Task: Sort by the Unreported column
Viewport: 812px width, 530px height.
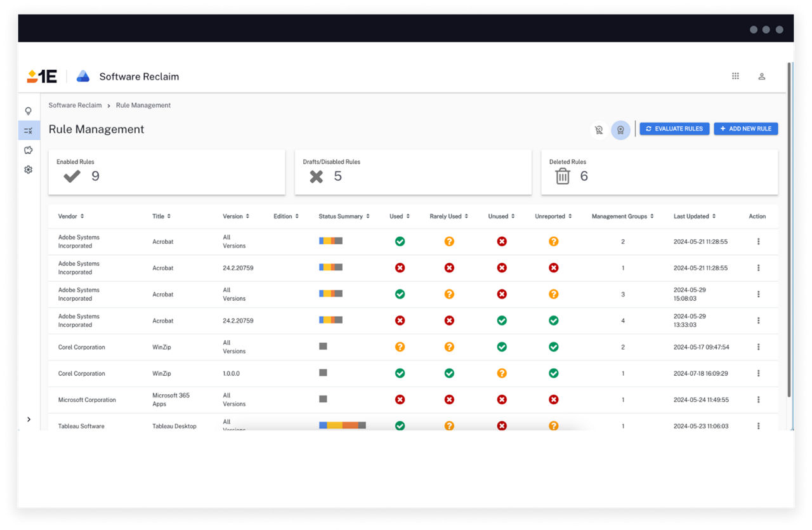Action: [553, 216]
